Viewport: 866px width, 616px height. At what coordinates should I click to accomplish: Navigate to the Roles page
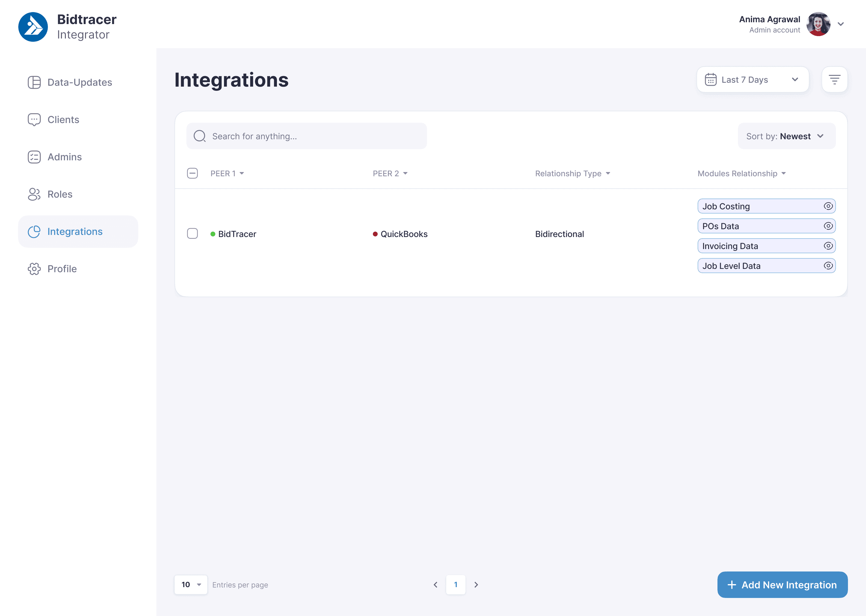(x=78, y=194)
